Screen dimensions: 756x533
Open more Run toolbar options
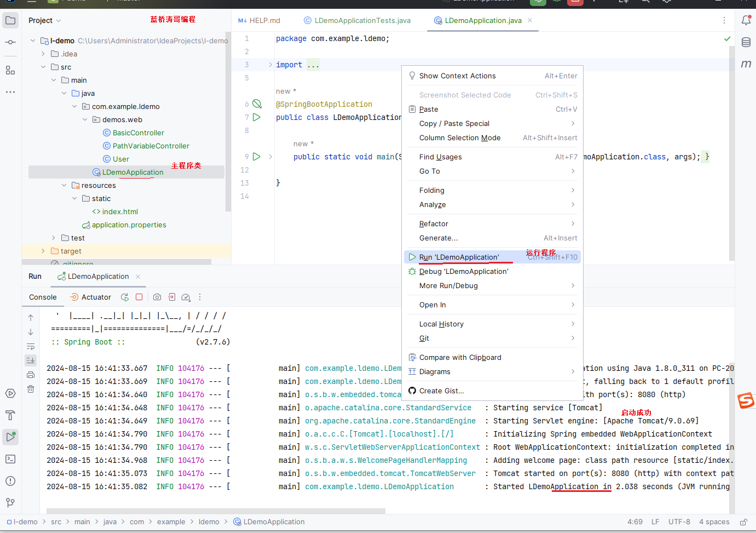coord(200,297)
